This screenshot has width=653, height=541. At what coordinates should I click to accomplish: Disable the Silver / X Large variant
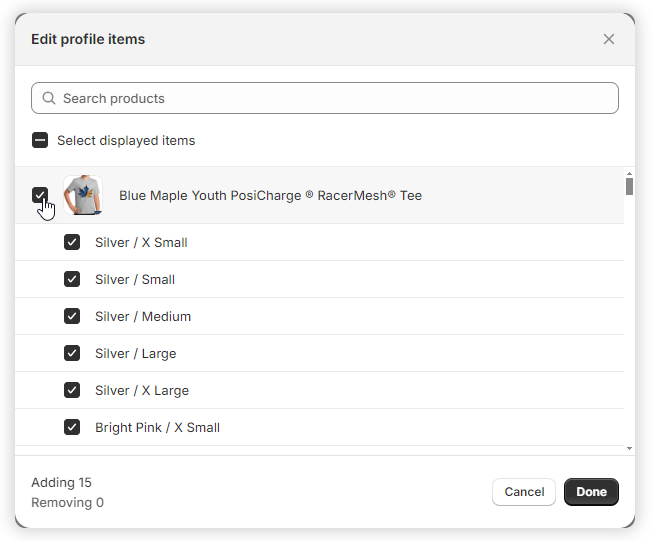click(x=72, y=391)
